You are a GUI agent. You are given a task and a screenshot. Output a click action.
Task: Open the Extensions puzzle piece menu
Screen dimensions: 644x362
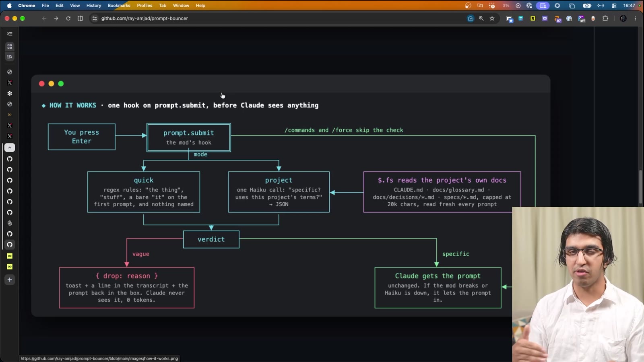click(x=605, y=19)
